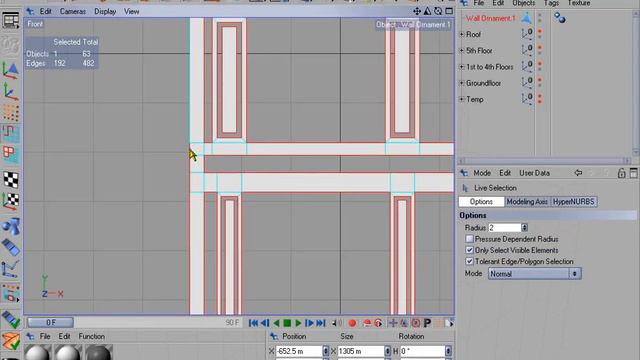The width and height of the screenshot is (640, 360).
Task: Open Material manager Function menu
Action: click(x=91, y=336)
